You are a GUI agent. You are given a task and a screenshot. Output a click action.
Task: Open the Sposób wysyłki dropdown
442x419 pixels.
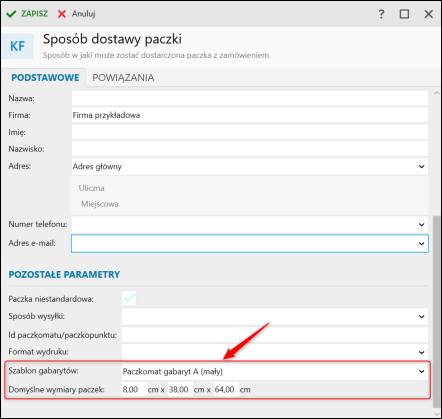421,317
